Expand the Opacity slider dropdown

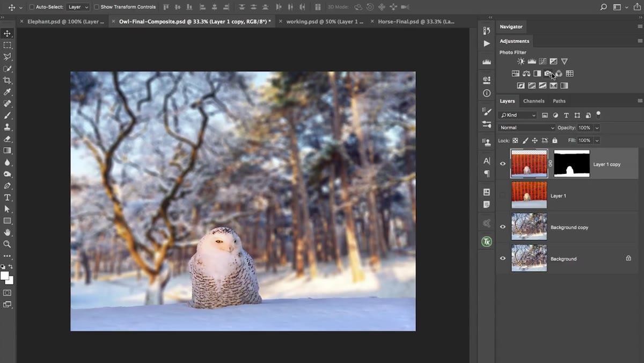pos(597,128)
